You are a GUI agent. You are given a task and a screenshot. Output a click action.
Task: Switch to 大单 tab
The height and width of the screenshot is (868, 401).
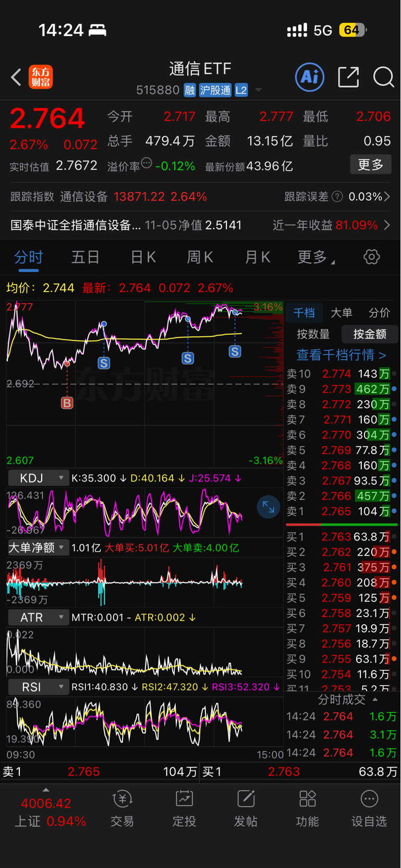[342, 313]
